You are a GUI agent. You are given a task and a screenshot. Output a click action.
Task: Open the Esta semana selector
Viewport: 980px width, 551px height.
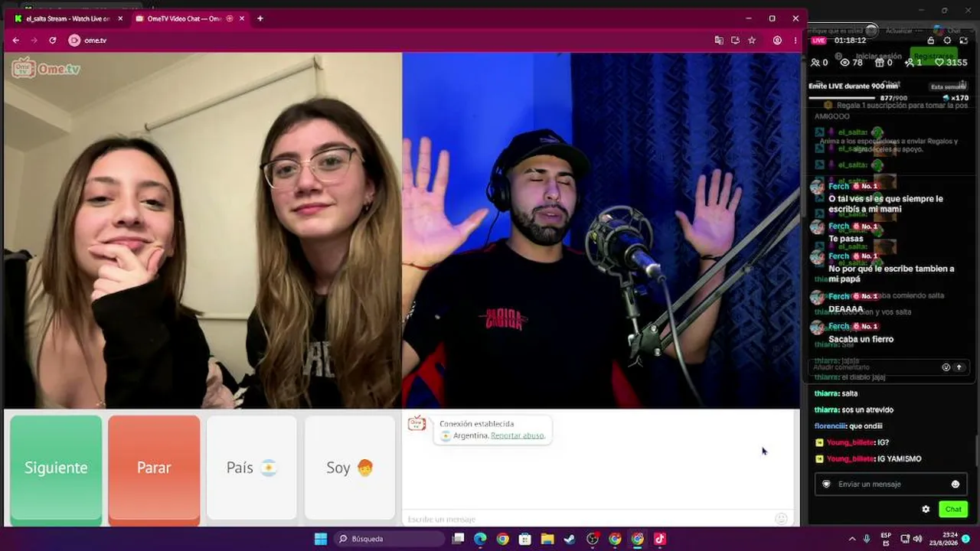click(949, 86)
